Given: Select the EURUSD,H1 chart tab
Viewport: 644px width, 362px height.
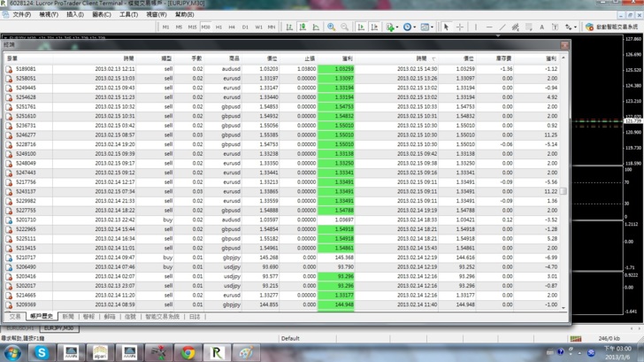Looking at the screenshot, I should [x=21, y=328].
